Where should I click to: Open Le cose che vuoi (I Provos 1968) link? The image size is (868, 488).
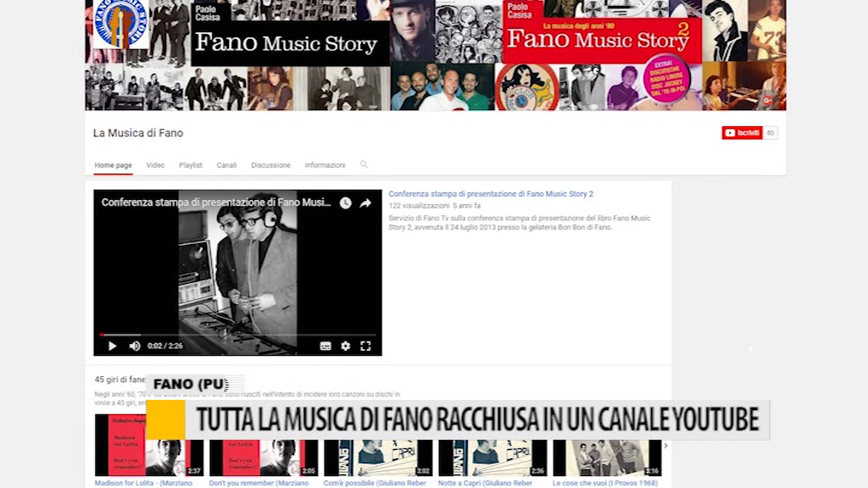tap(605, 483)
